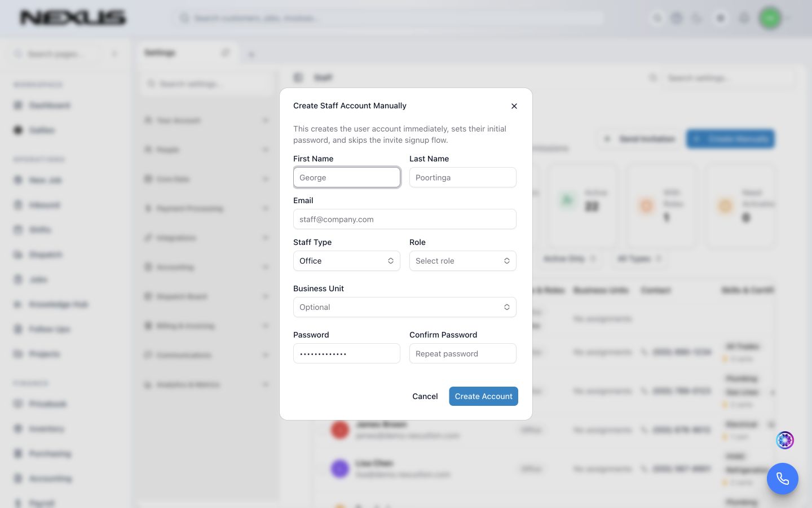
Task: Focus the Last Name input field
Action: [x=463, y=177]
